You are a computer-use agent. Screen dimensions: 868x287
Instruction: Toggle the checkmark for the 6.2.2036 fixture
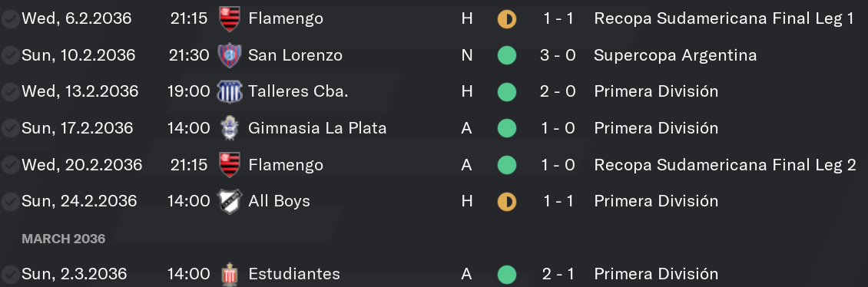(x=10, y=19)
